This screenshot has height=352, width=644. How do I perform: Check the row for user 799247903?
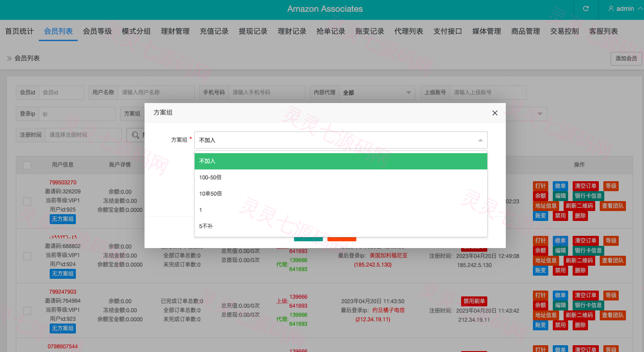(27, 310)
